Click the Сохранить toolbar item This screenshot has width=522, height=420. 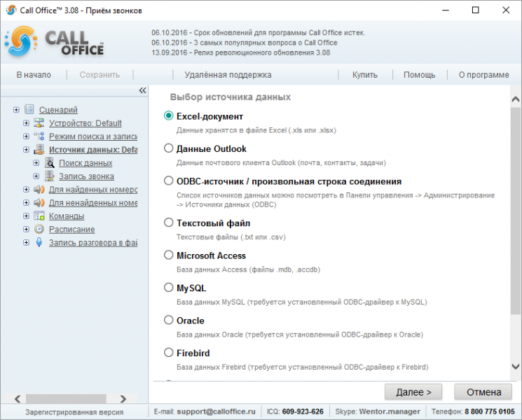coord(99,75)
